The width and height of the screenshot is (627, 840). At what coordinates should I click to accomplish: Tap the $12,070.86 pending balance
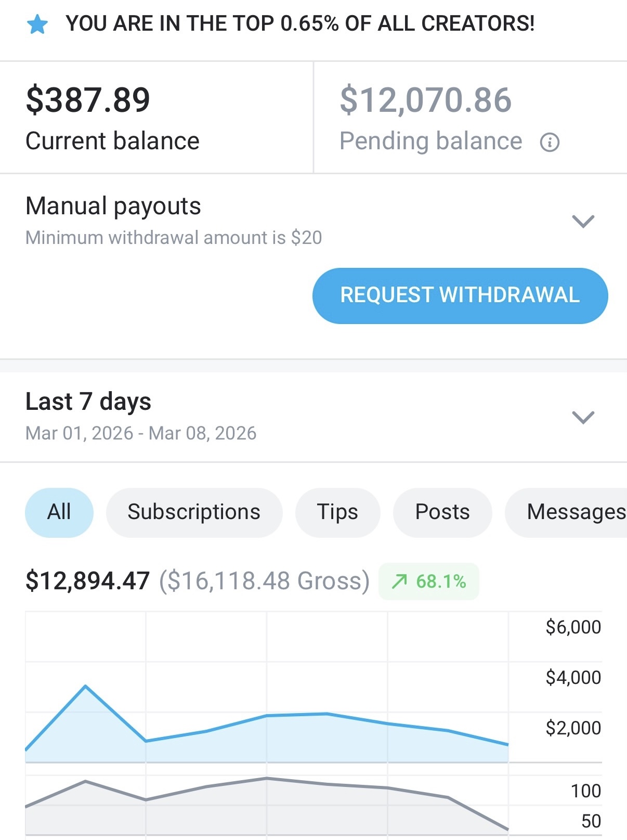click(426, 100)
